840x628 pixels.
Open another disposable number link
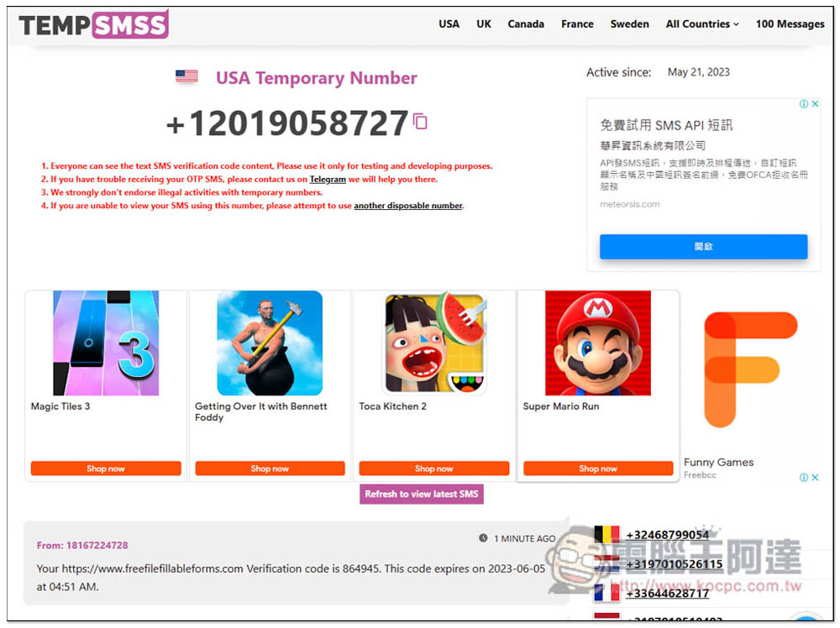point(407,206)
